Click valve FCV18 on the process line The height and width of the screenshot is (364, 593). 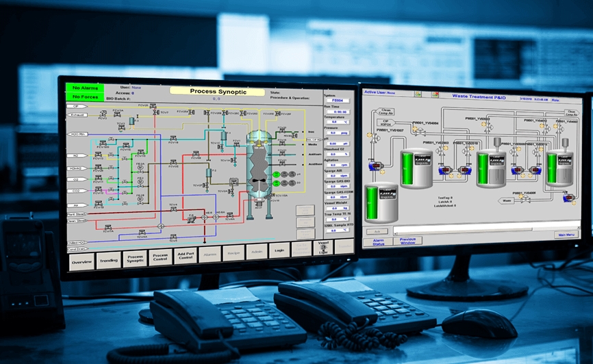(x=173, y=140)
